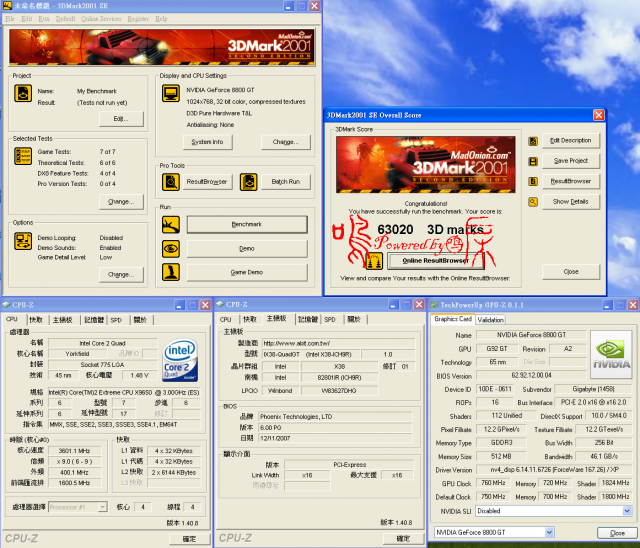The height and width of the screenshot is (548, 640).
Task: Click the Core Speed value 3601.1 MHz
Action: 74,451
